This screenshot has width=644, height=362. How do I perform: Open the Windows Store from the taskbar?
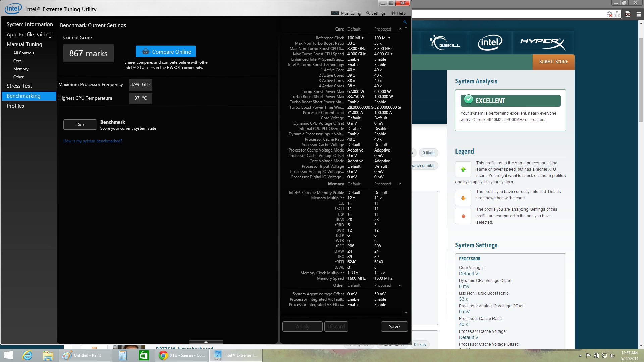point(144,355)
